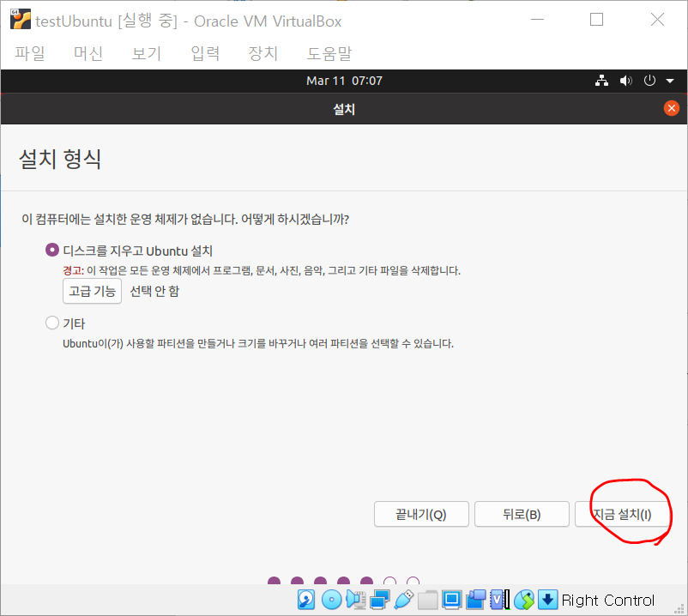Click the CPU virtualization indicator icon

coord(500,600)
